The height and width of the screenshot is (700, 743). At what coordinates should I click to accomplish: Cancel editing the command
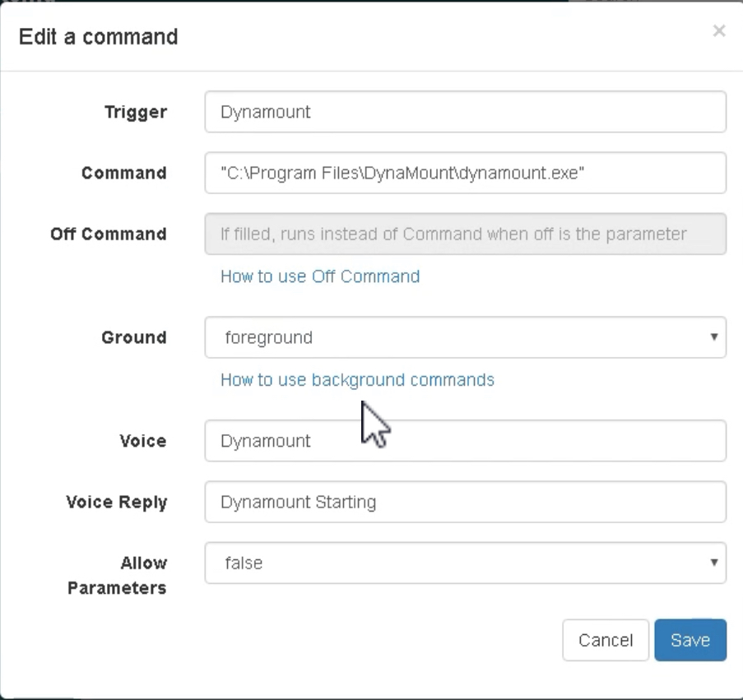tap(606, 640)
